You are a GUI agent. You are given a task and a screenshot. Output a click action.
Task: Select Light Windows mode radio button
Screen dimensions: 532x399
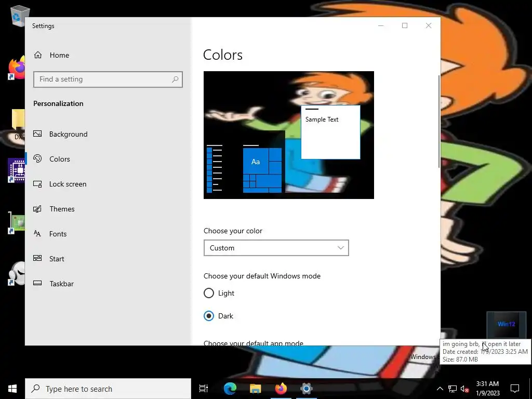click(x=209, y=293)
